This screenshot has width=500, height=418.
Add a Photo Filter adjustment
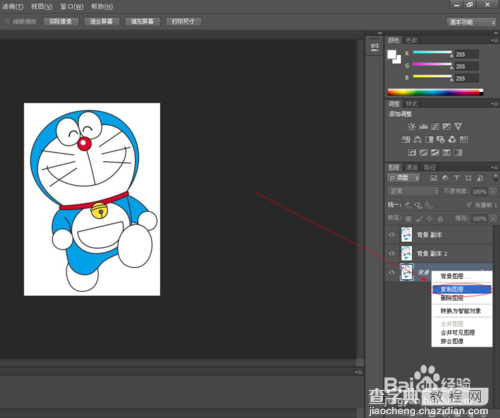pyautogui.click(x=441, y=139)
